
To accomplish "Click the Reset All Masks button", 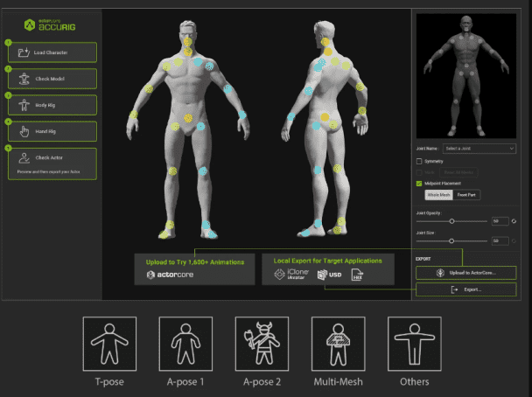I will (x=458, y=172).
